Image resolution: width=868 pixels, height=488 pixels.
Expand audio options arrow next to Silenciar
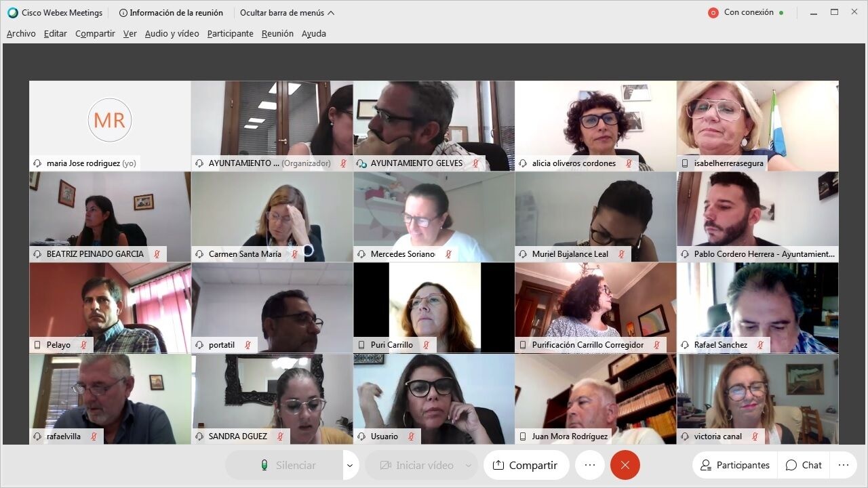pyautogui.click(x=351, y=465)
